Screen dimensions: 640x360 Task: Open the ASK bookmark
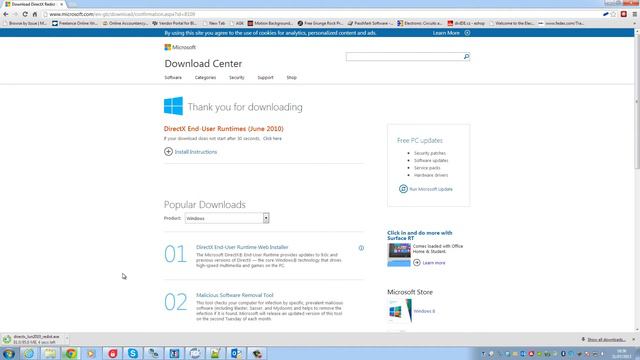click(x=236, y=23)
